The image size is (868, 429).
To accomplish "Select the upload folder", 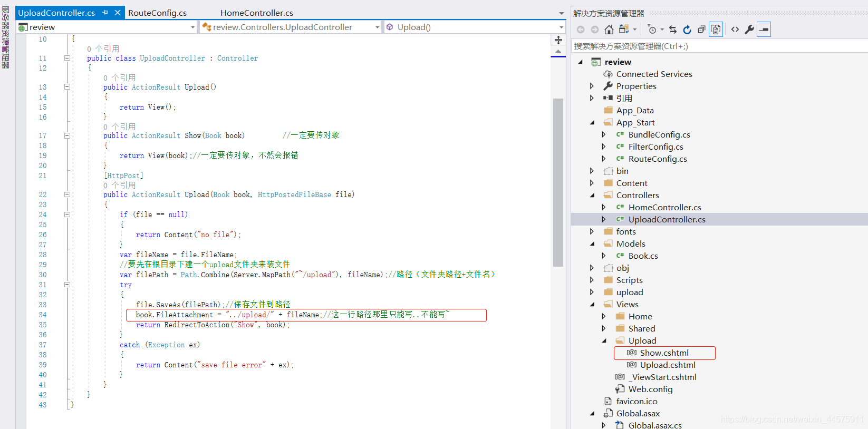I will (x=630, y=292).
